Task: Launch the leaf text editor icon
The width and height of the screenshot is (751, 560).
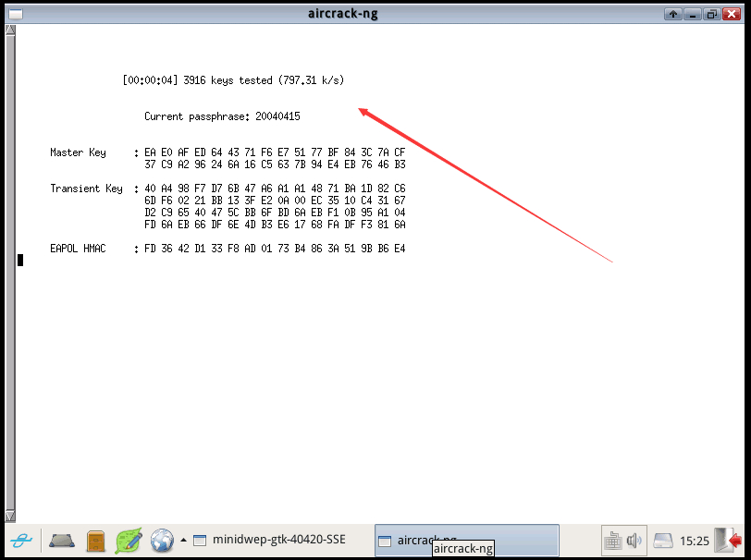Action: point(129,541)
